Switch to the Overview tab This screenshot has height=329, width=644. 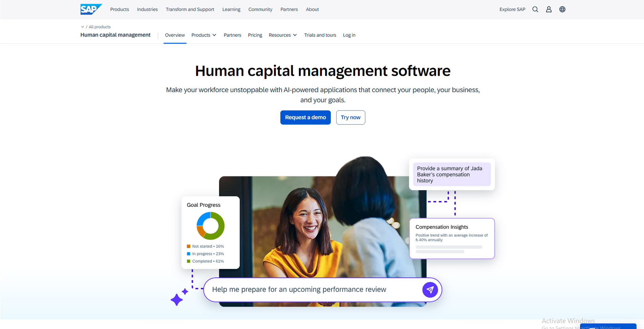pyautogui.click(x=175, y=35)
